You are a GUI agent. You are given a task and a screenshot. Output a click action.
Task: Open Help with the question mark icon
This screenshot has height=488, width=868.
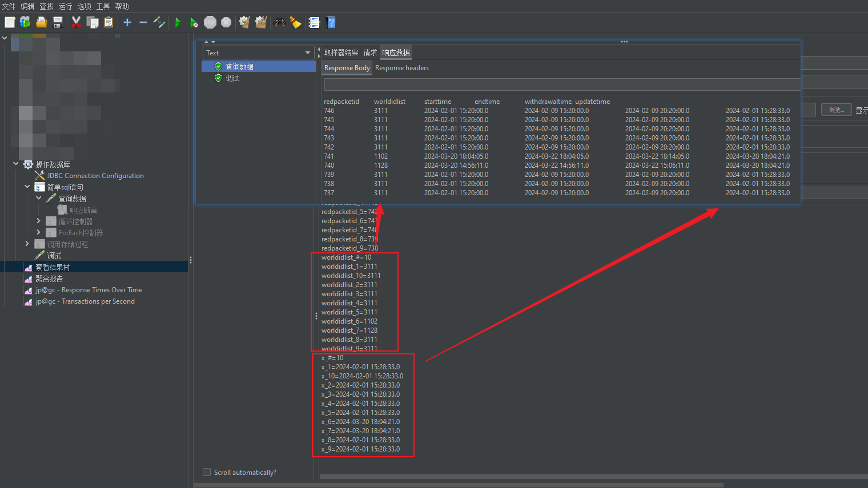click(331, 22)
